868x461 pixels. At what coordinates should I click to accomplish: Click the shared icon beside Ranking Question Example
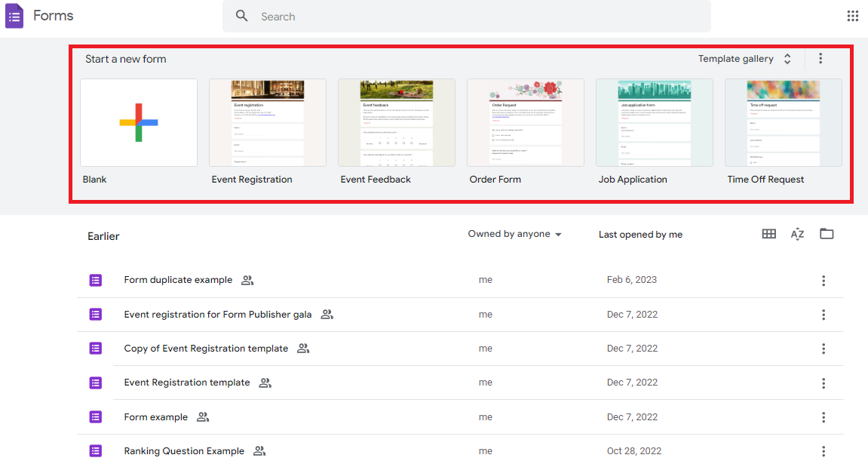(259, 451)
